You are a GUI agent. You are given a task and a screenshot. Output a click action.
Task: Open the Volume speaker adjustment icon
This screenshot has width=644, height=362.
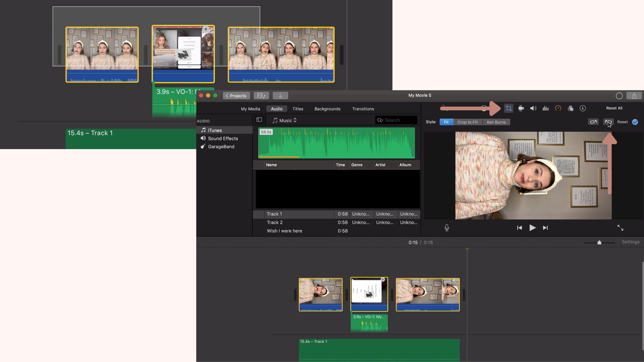click(533, 108)
